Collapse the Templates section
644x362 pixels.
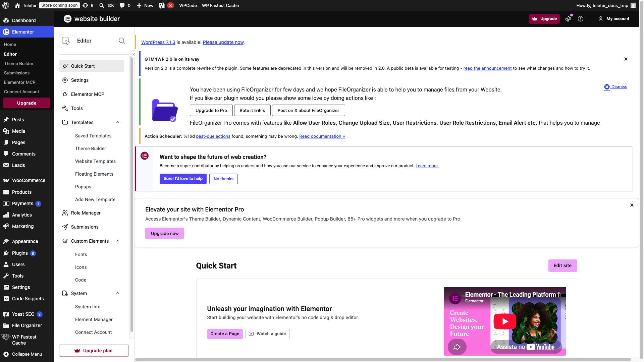click(118, 122)
